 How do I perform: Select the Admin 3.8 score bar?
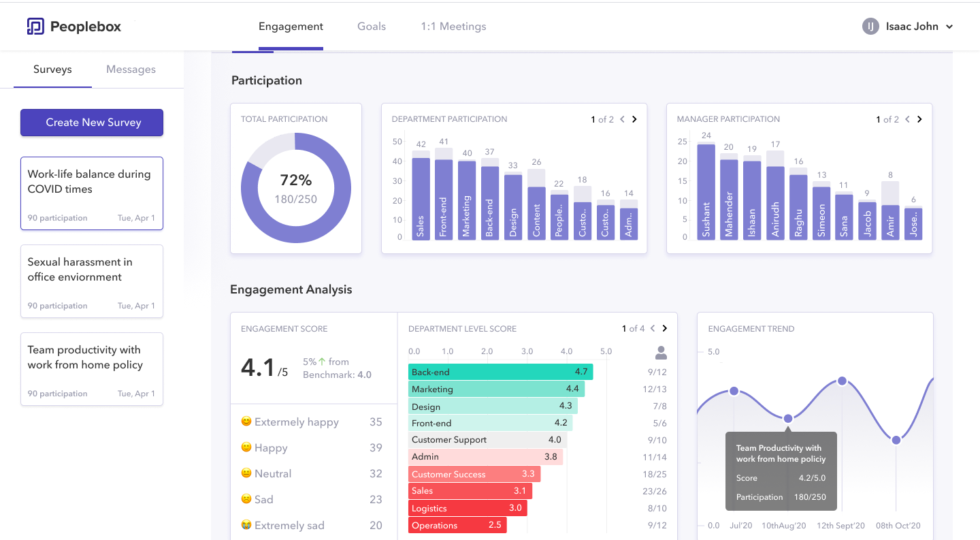[x=485, y=457]
